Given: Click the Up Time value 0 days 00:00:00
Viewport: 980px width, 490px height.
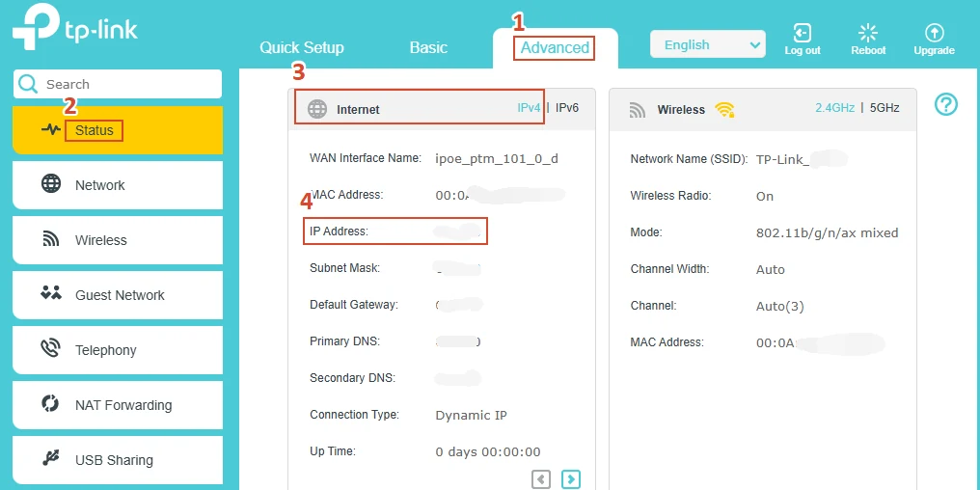Looking at the screenshot, I should coord(488,451).
